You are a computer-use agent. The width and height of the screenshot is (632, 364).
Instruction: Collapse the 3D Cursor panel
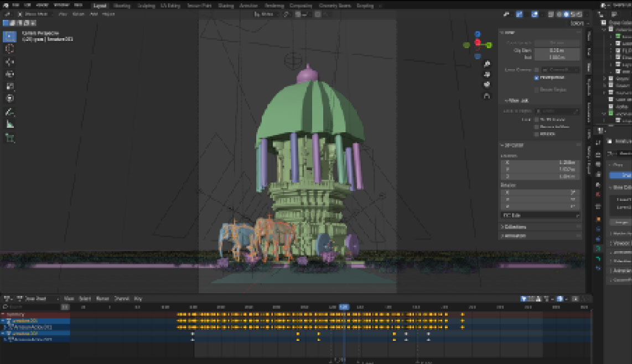tap(515, 145)
